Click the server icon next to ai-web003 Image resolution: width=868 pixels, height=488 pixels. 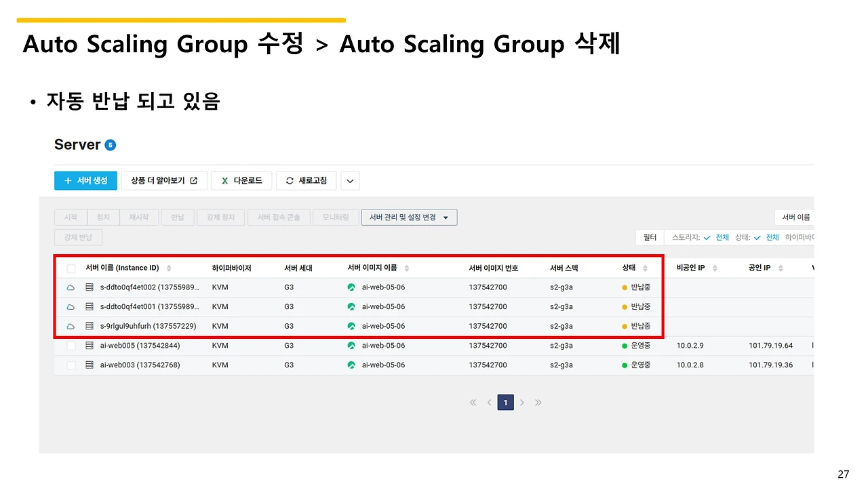coord(90,365)
